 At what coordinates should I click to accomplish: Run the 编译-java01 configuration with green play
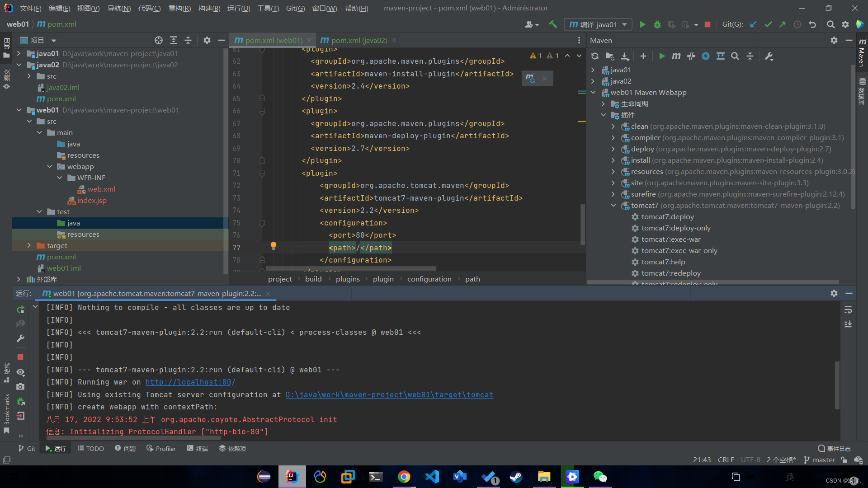point(642,24)
